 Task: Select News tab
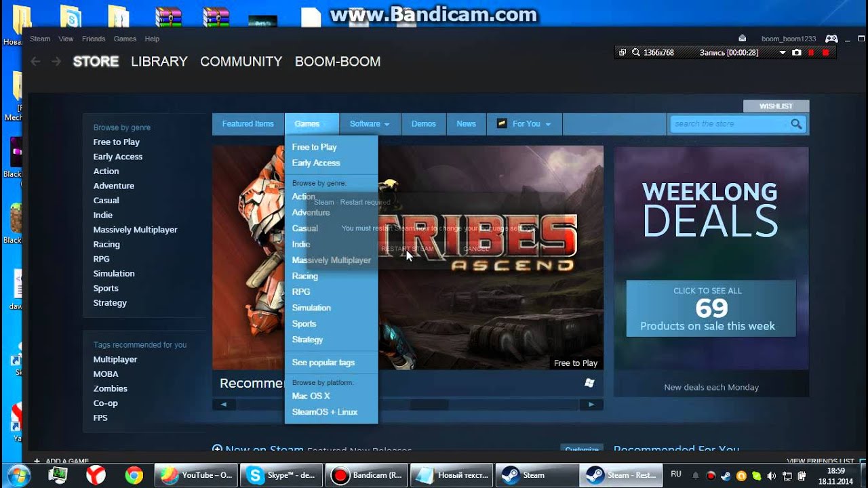tap(467, 124)
